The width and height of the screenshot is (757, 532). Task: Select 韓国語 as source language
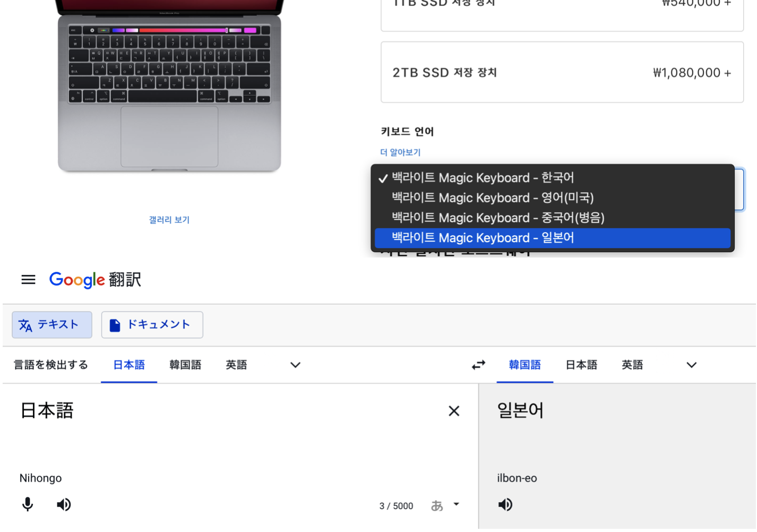[185, 365]
